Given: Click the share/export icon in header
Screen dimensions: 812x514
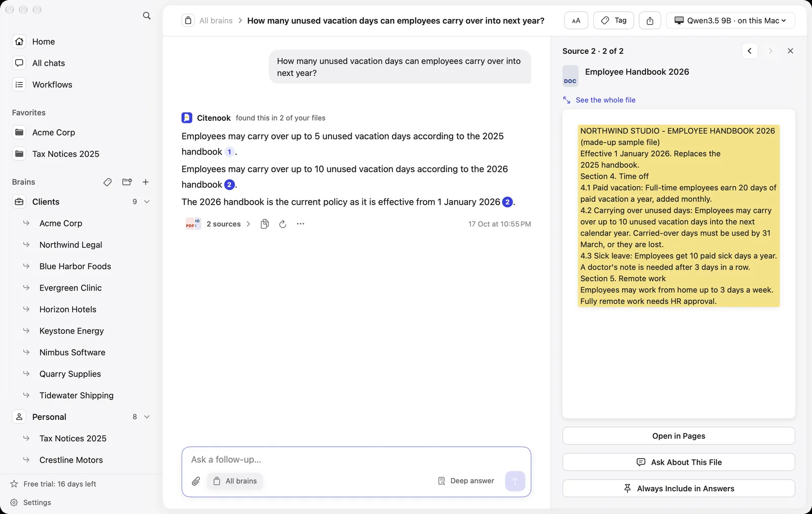Looking at the screenshot, I should [x=650, y=21].
